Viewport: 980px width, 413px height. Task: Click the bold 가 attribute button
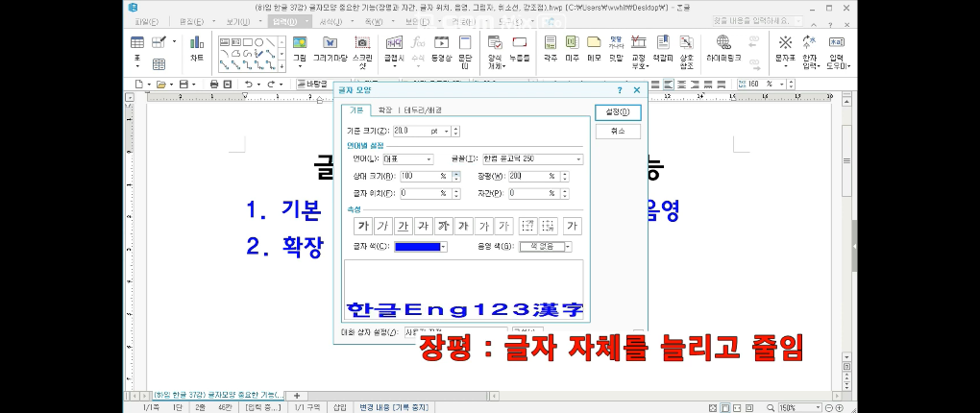tap(361, 227)
